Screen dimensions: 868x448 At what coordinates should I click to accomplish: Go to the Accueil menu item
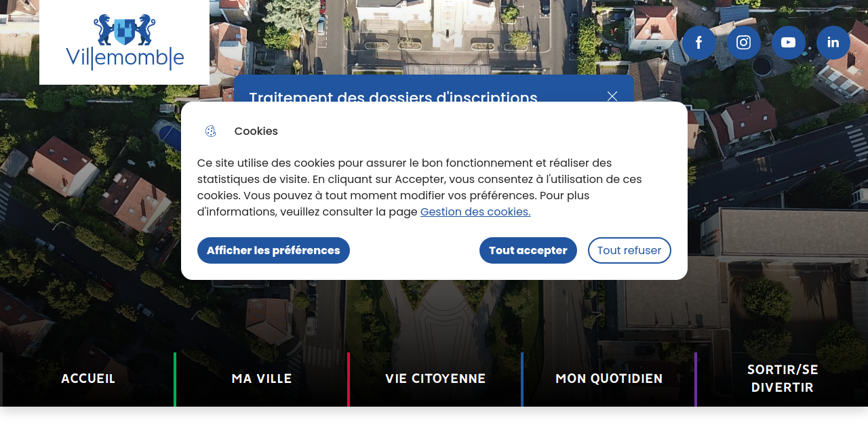pos(88,379)
